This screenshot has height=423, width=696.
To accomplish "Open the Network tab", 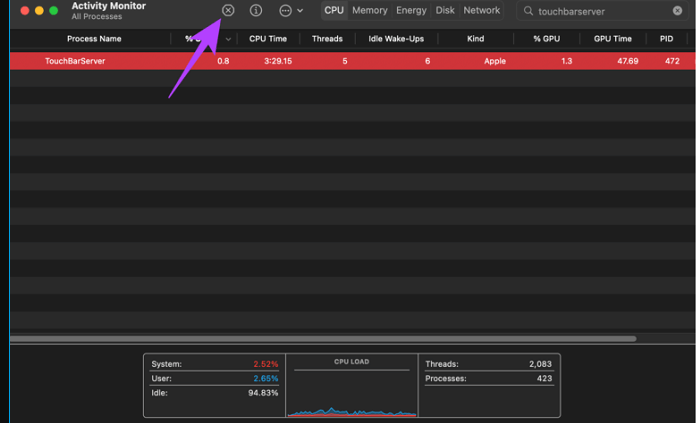I will [482, 10].
